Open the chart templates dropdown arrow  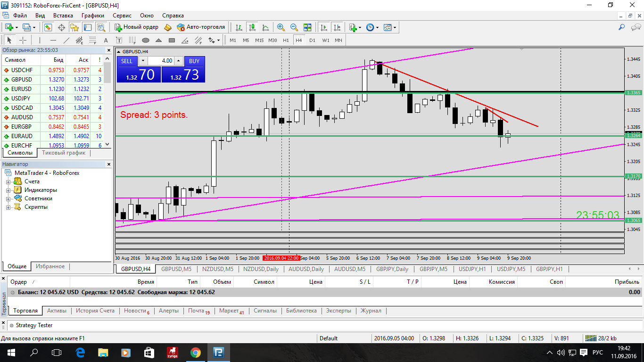(395, 27)
